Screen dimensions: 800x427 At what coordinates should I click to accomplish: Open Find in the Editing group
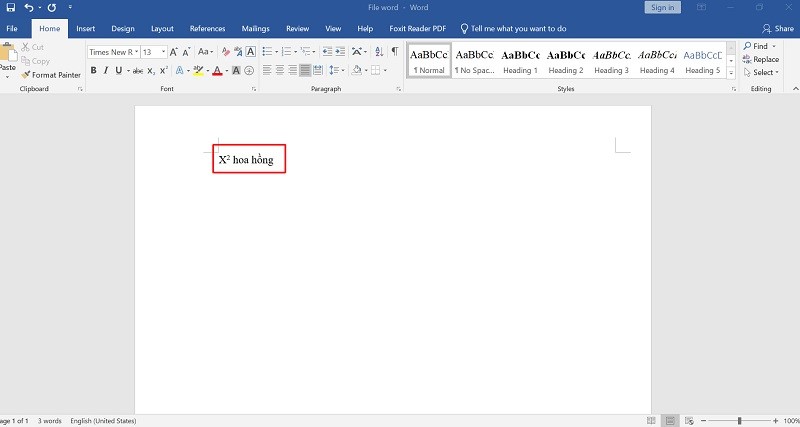click(760, 46)
